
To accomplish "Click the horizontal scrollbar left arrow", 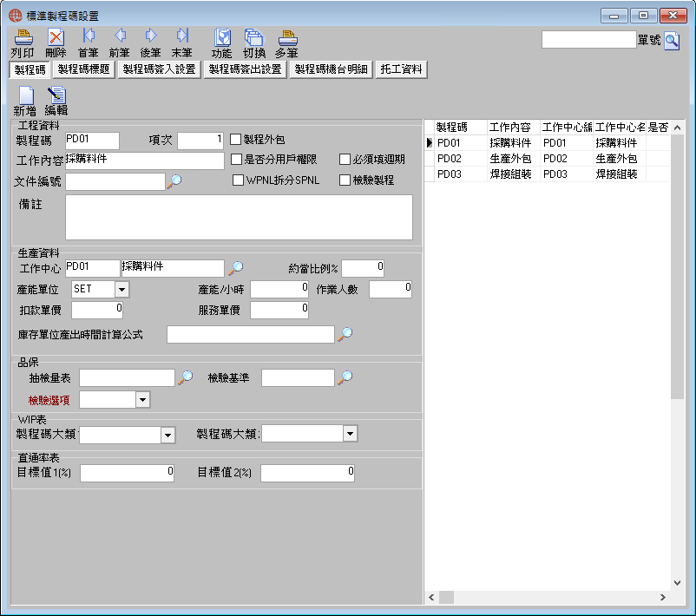I will 431,598.
